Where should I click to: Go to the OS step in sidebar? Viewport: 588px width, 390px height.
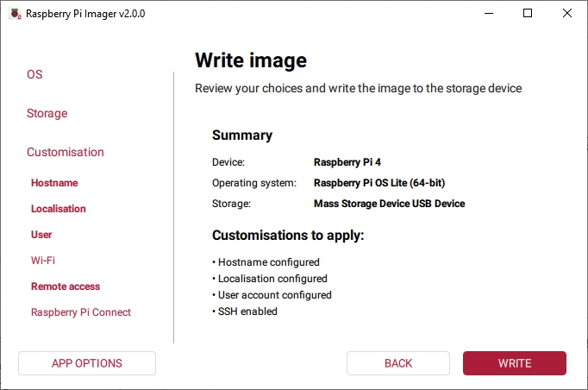(x=34, y=74)
